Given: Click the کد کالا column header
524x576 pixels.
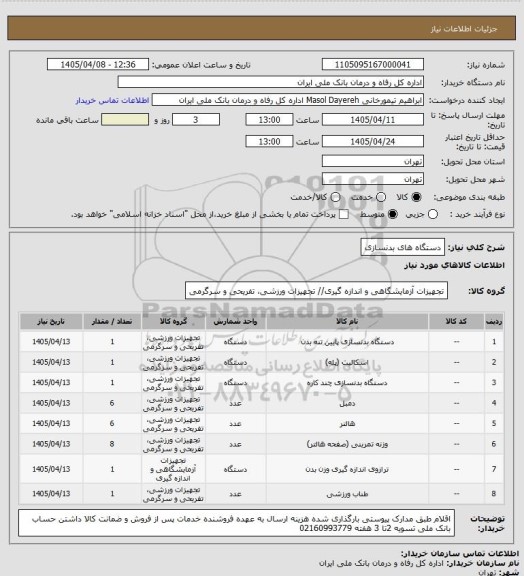Looking at the screenshot, I should click(456, 322).
